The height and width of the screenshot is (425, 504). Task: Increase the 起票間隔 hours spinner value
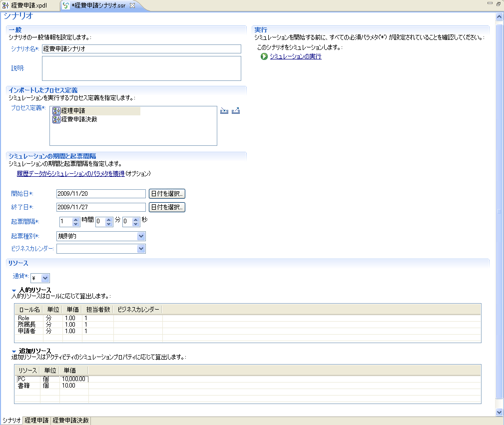pyautogui.click(x=76, y=219)
